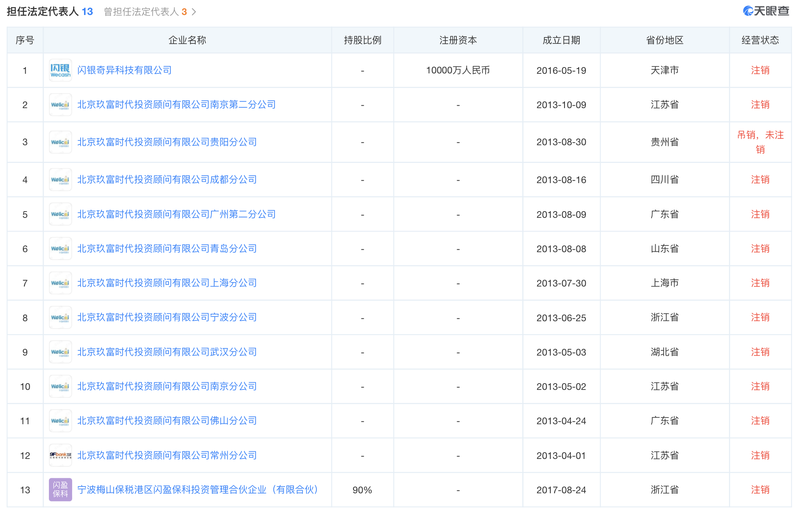Click the 天津市 region cell
Screen dimensions: 800x513
coord(665,70)
